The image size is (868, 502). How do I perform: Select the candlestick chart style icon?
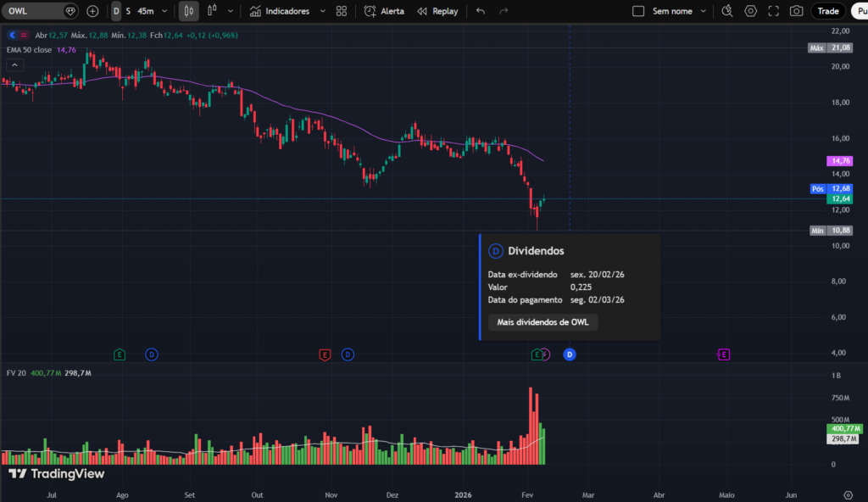click(188, 11)
